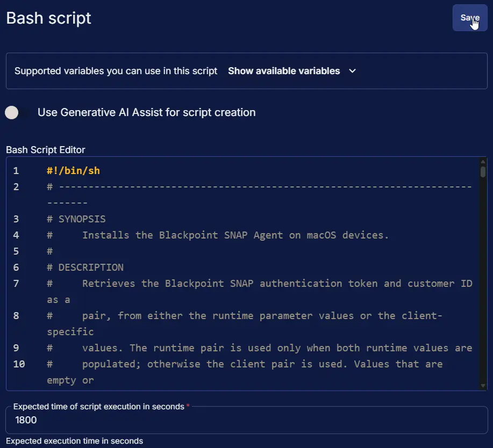This screenshot has width=493, height=448.
Task: Click 'Expected execution time in seconds' helper text
Action: coord(75,441)
